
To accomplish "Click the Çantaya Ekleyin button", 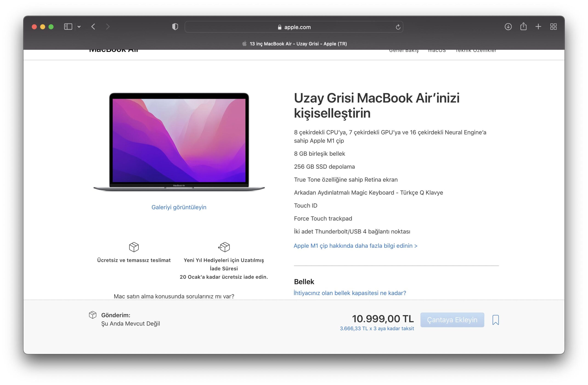I will 452,320.
